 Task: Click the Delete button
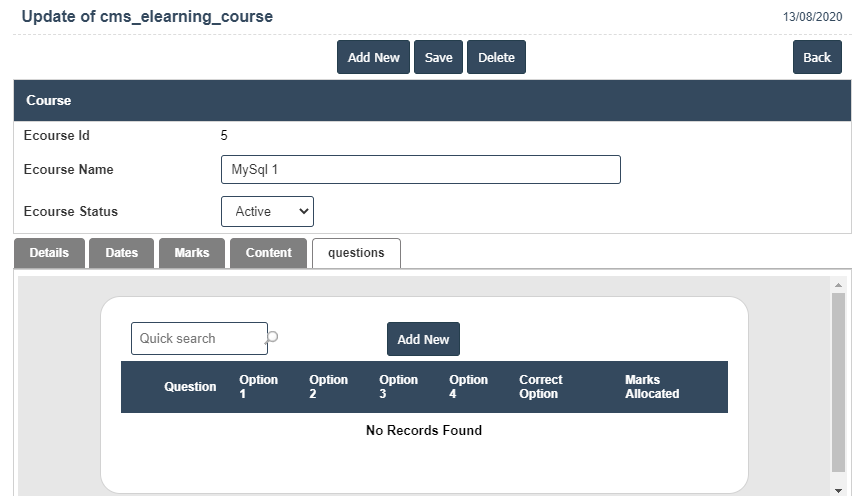496,57
